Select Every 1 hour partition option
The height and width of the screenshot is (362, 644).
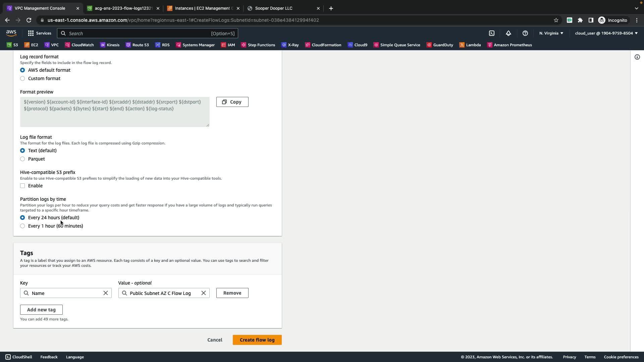[x=22, y=226]
